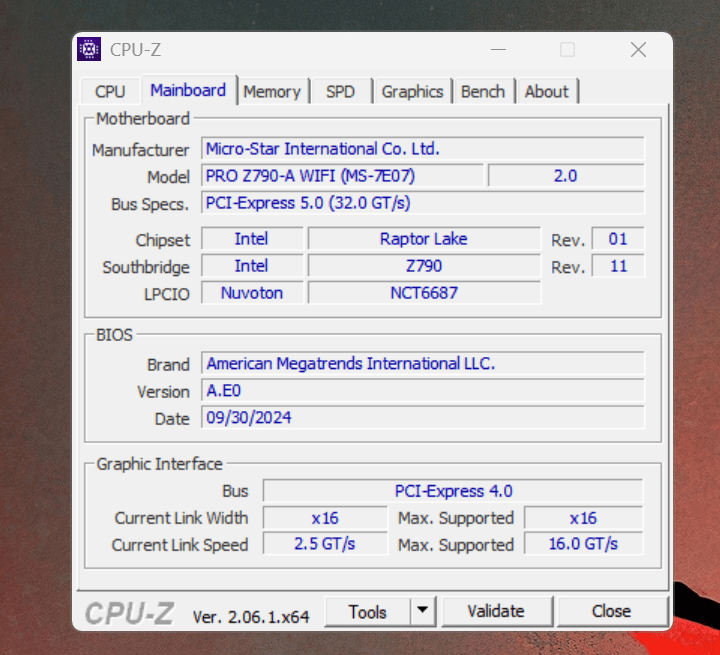Minimize the CPU-Z window
The width and height of the screenshot is (720, 655).
pos(498,49)
